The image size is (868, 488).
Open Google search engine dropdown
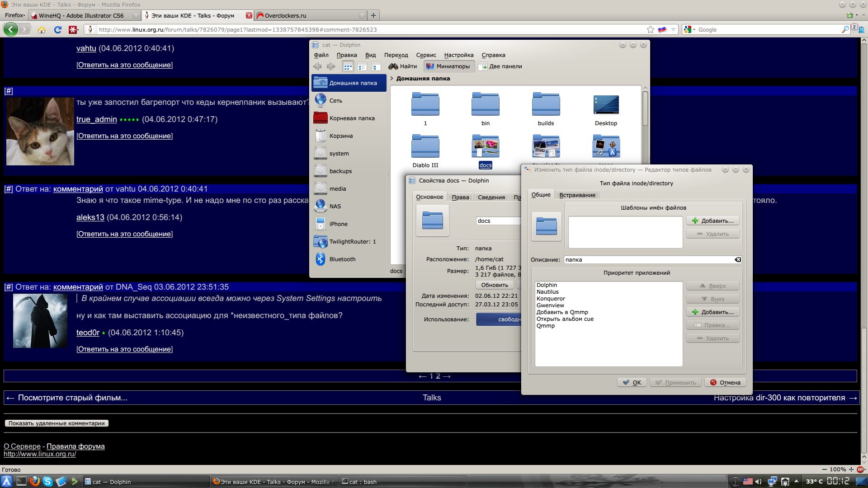(689, 30)
